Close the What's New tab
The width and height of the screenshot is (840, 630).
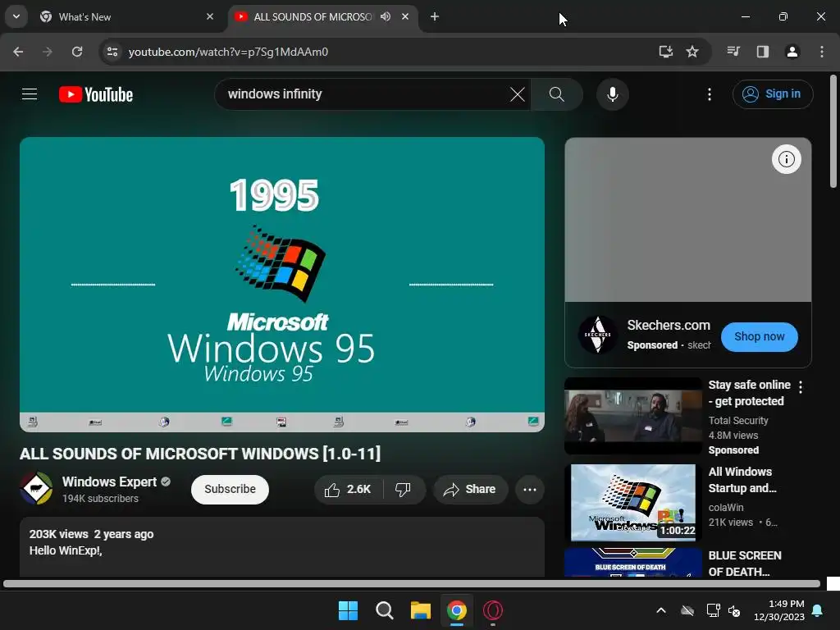pos(210,16)
